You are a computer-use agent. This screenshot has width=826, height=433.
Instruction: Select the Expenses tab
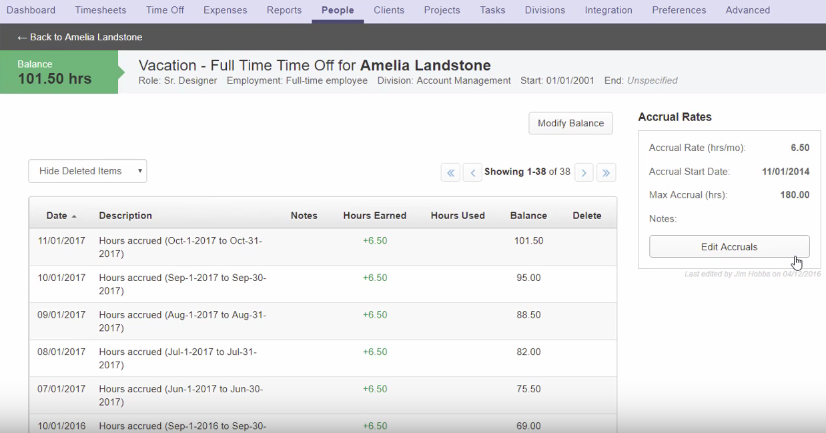(x=225, y=10)
